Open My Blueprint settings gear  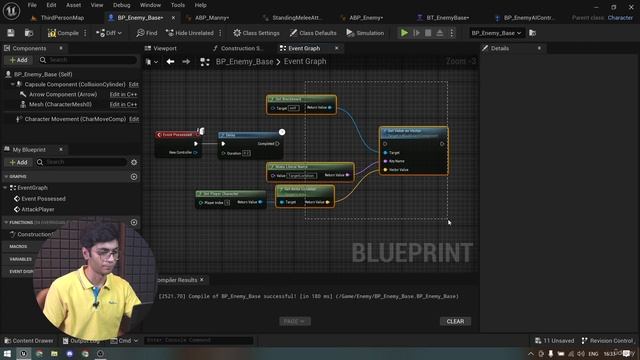click(134, 162)
